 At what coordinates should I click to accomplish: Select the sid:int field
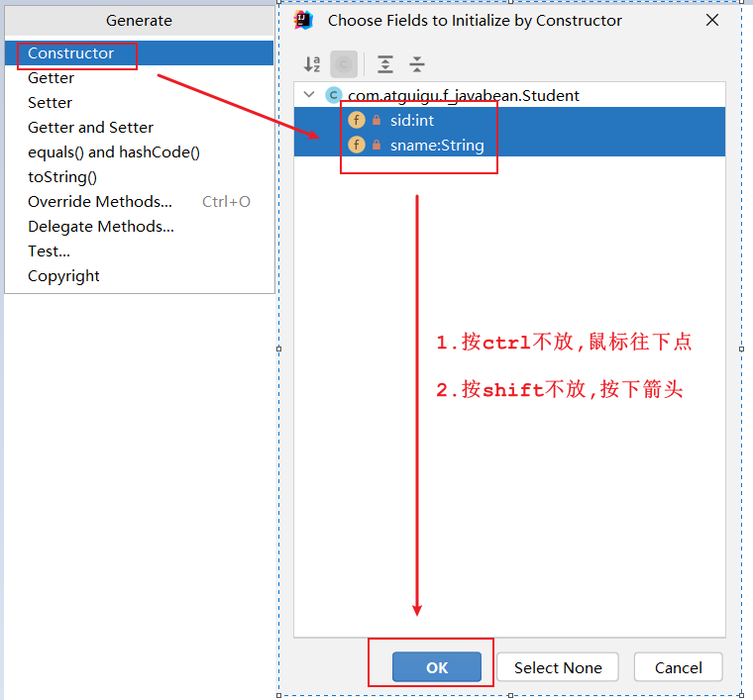click(x=411, y=120)
